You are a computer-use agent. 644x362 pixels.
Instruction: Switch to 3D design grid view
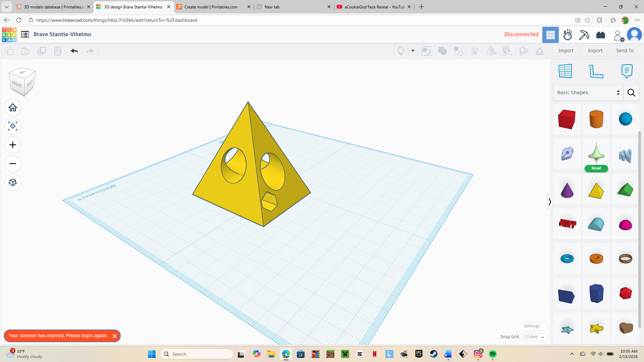click(550, 35)
